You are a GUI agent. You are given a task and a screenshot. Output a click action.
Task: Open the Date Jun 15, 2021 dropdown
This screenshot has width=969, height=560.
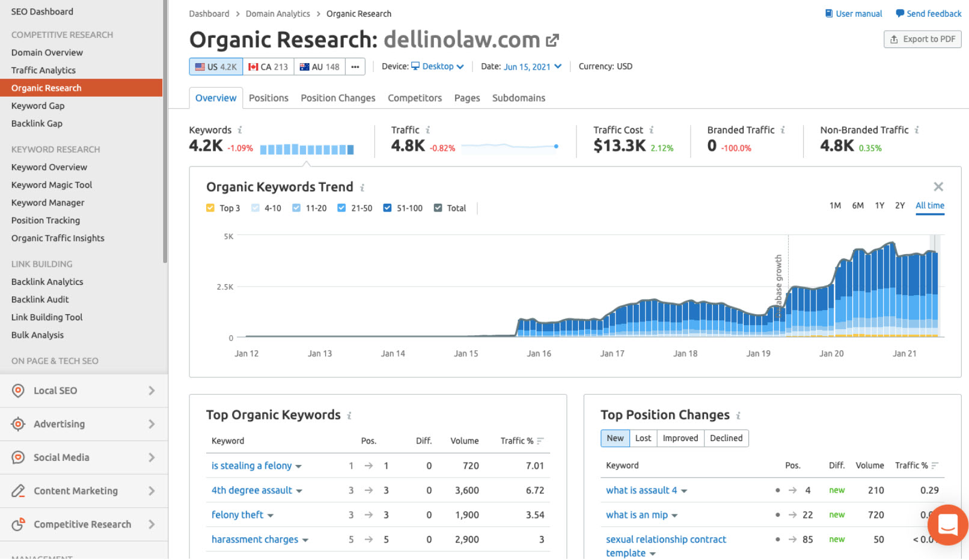coord(533,66)
